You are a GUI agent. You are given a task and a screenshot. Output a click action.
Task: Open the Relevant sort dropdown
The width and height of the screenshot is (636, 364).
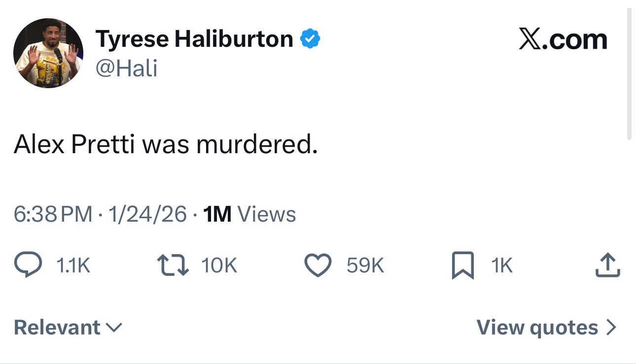(x=57, y=328)
